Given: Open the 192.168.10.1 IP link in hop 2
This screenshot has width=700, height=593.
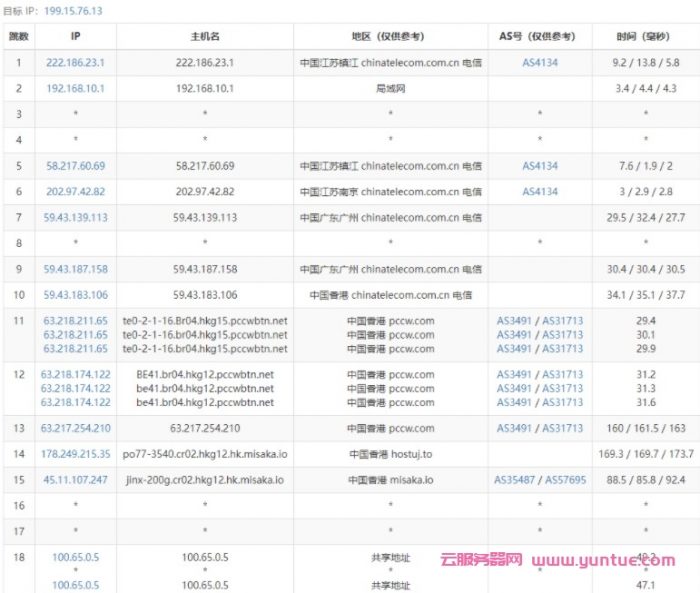Looking at the screenshot, I should [75, 88].
